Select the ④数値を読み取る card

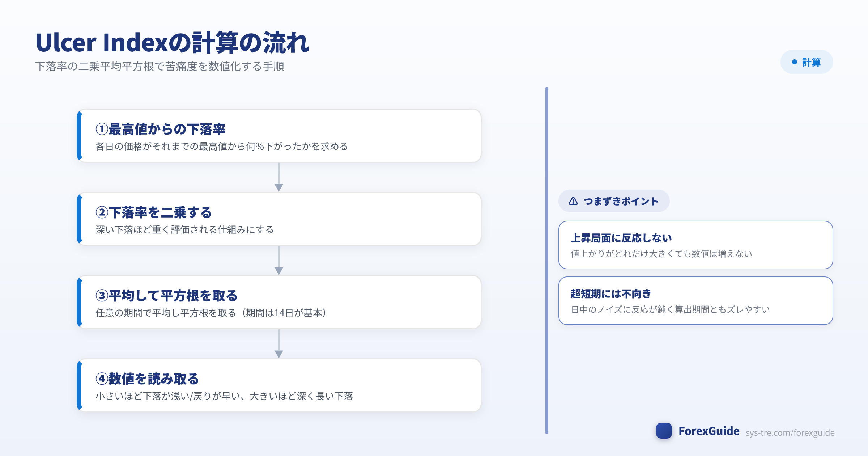tap(279, 385)
